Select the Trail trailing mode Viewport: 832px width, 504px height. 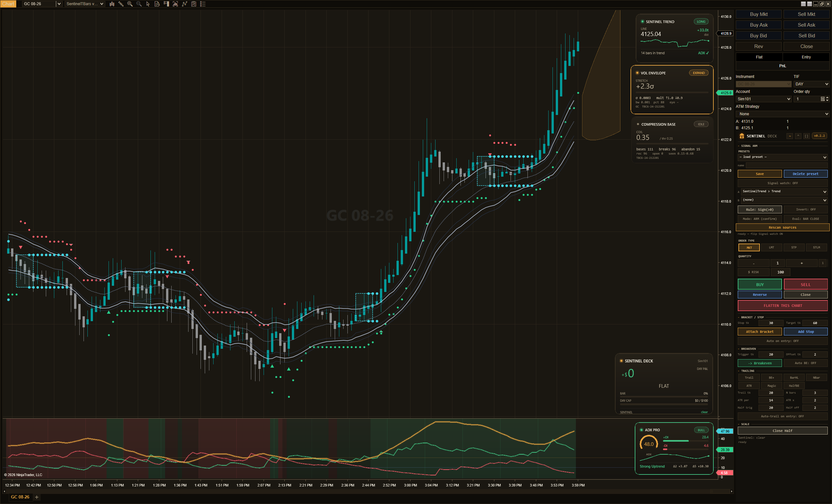pos(749,377)
